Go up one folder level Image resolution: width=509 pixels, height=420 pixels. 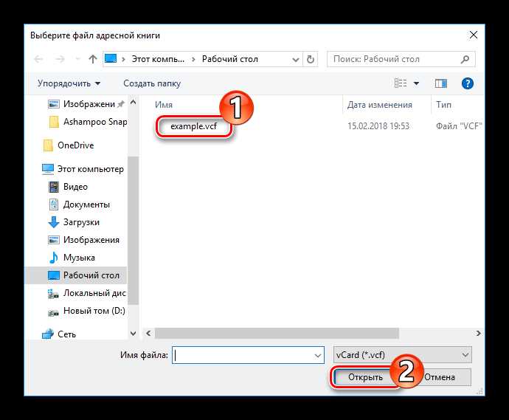[93, 59]
